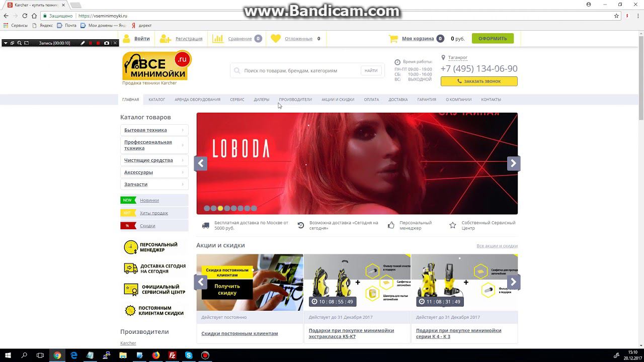Click the yellow login user icon
The height and width of the screenshot is (362, 644).
[x=126, y=39]
